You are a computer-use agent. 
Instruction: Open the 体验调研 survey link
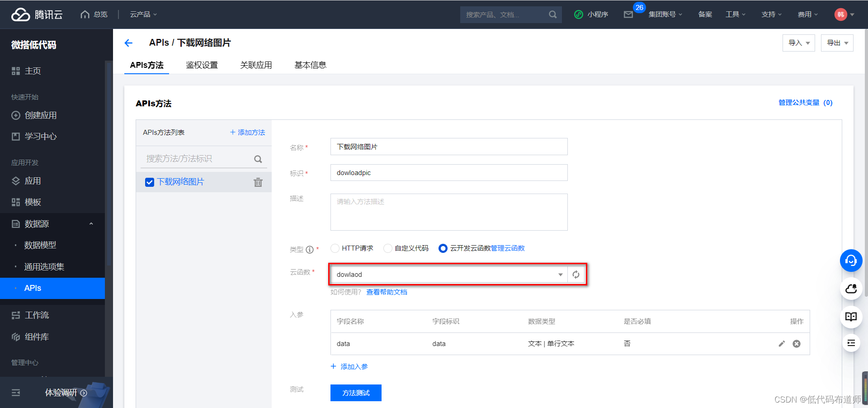pos(66,393)
